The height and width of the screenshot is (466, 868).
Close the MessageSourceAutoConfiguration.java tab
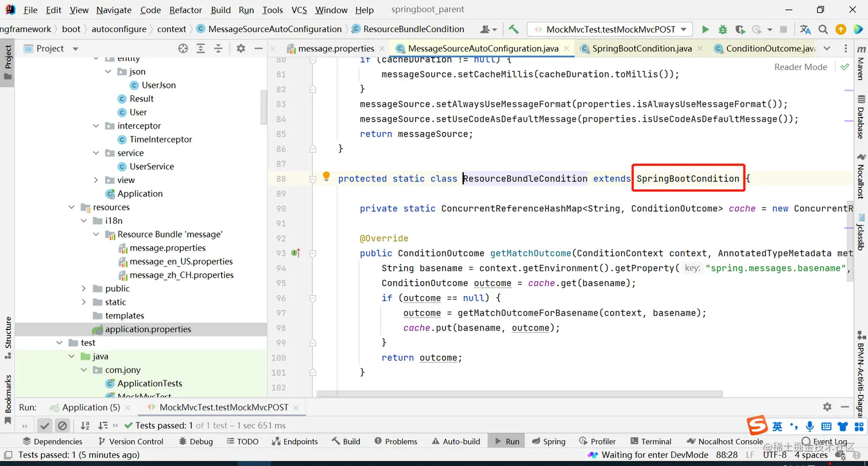566,49
